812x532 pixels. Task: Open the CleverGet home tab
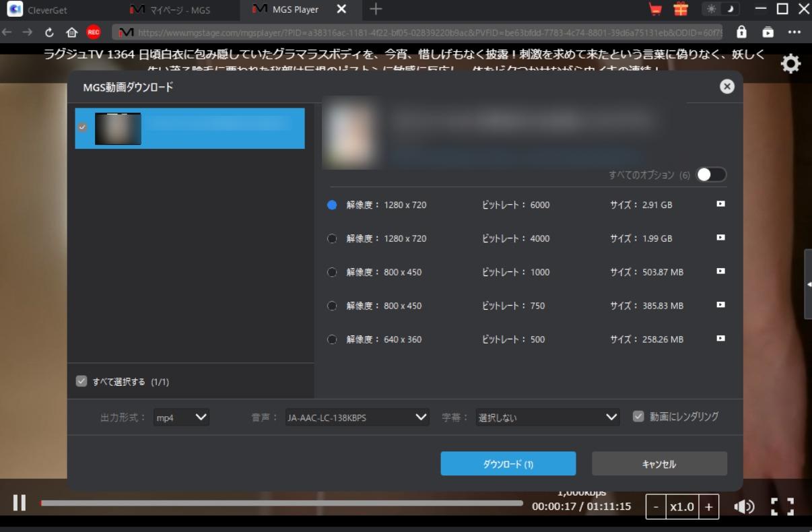38,10
